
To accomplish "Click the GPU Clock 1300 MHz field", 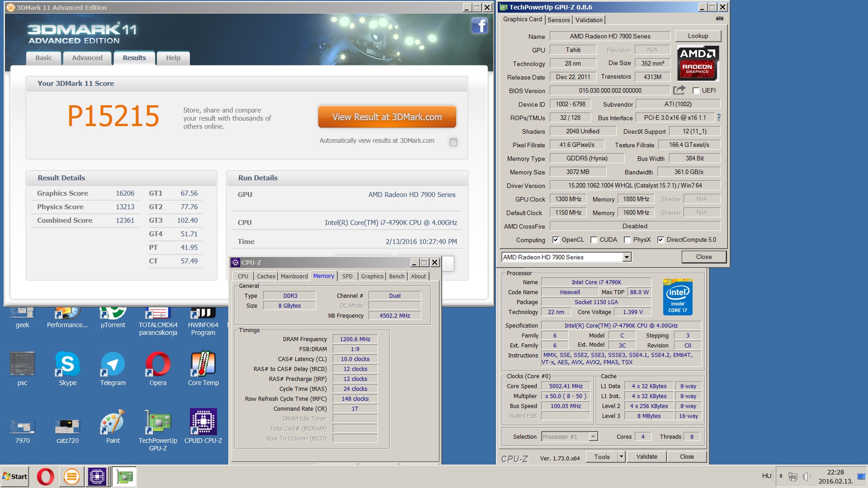I will coord(568,199).
